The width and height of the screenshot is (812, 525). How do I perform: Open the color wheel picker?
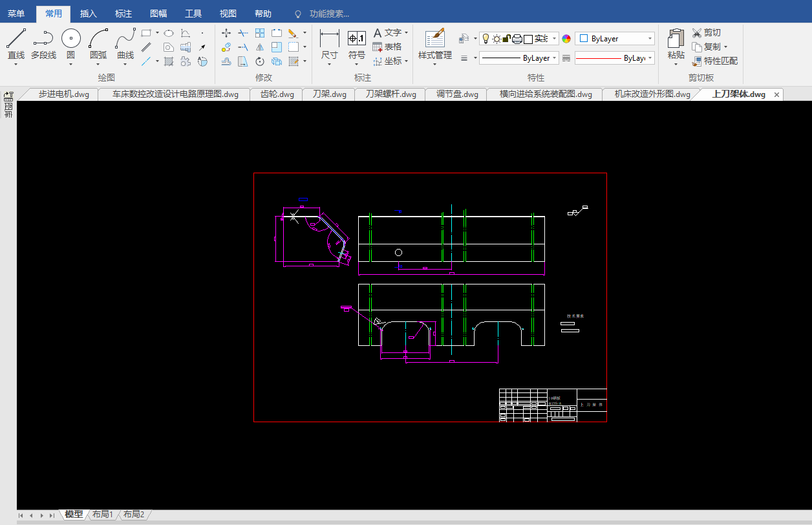pos(566,39)
